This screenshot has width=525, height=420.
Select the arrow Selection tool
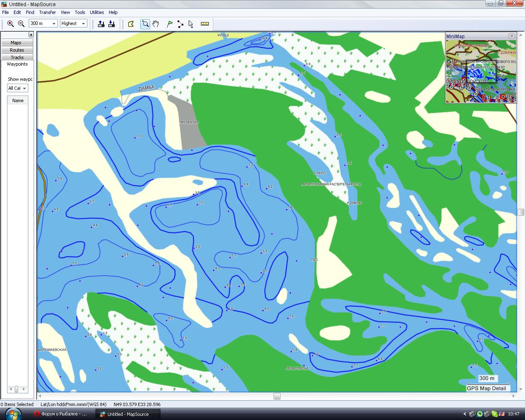[191, 24]
